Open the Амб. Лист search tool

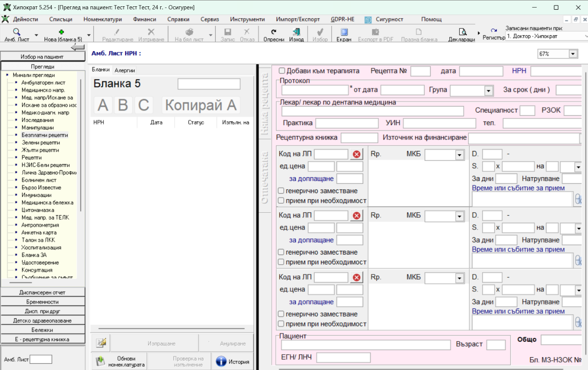16,32
